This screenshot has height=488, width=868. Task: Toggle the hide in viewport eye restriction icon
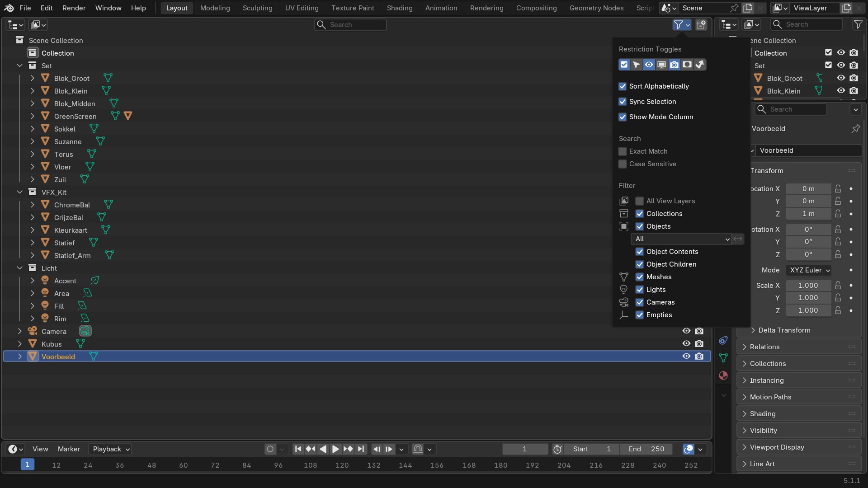click(649, 65)
